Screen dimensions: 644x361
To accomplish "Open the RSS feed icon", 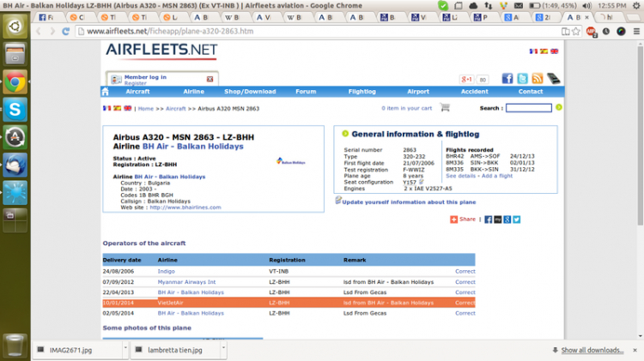I will point(538,78).
